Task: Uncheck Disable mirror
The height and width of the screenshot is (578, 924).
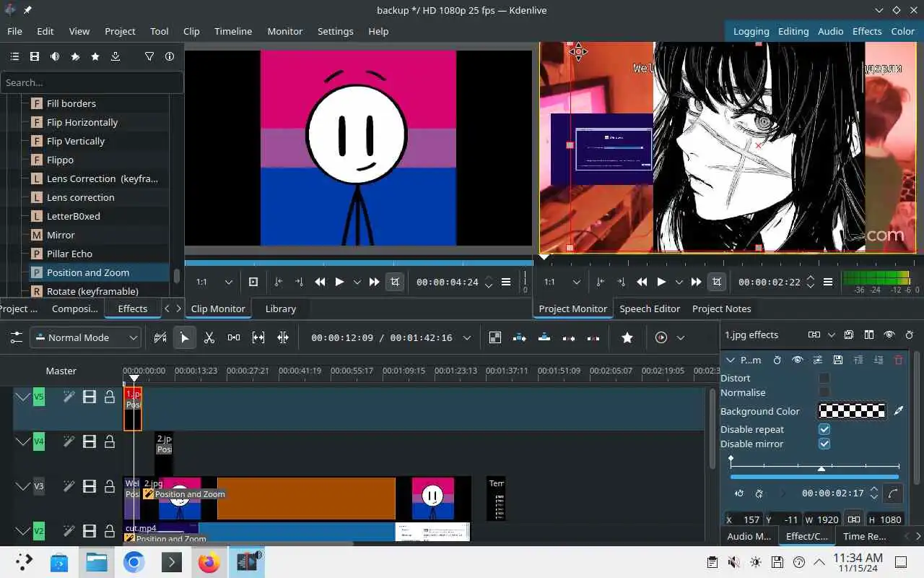Action: tap(824, 444)
